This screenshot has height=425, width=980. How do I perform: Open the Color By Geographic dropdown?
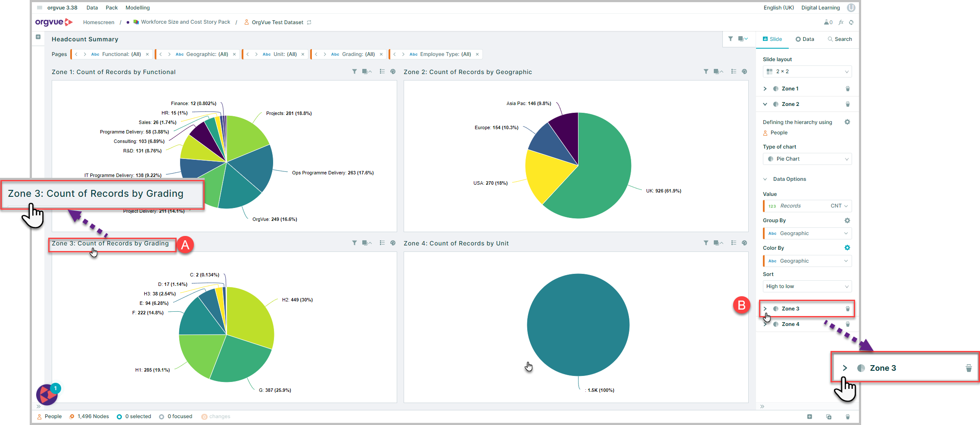click(x=807, y=261)
